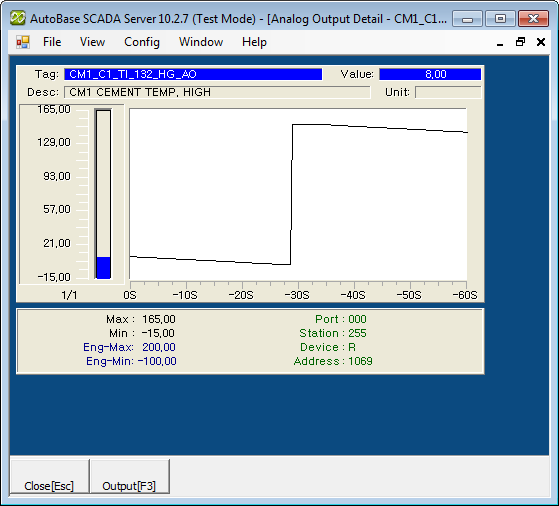Open the Window menu

click(x=201, y=42)
